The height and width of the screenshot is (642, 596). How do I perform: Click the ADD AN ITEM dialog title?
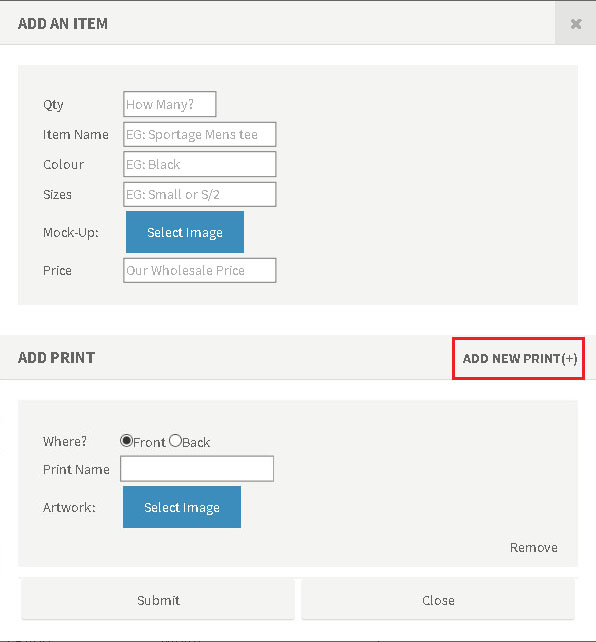63,24
